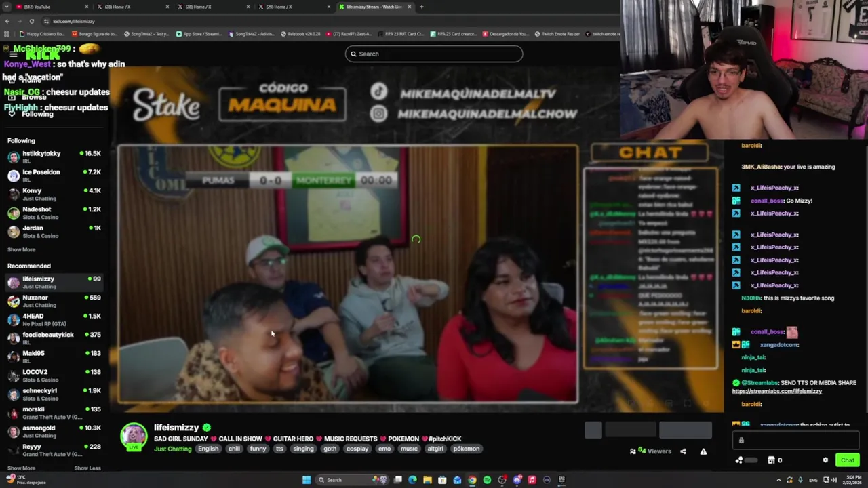The image size is (868, 488).
Task: Show hidden system tray icons
Action: click(778, 480)
